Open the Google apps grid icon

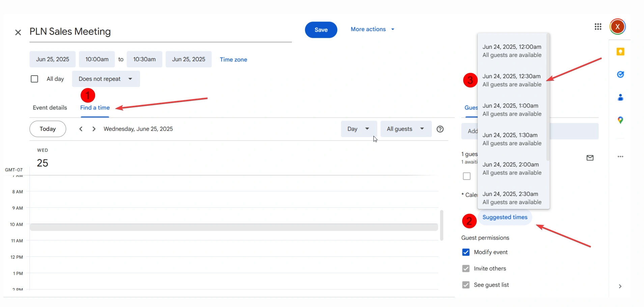coord(598,27)
